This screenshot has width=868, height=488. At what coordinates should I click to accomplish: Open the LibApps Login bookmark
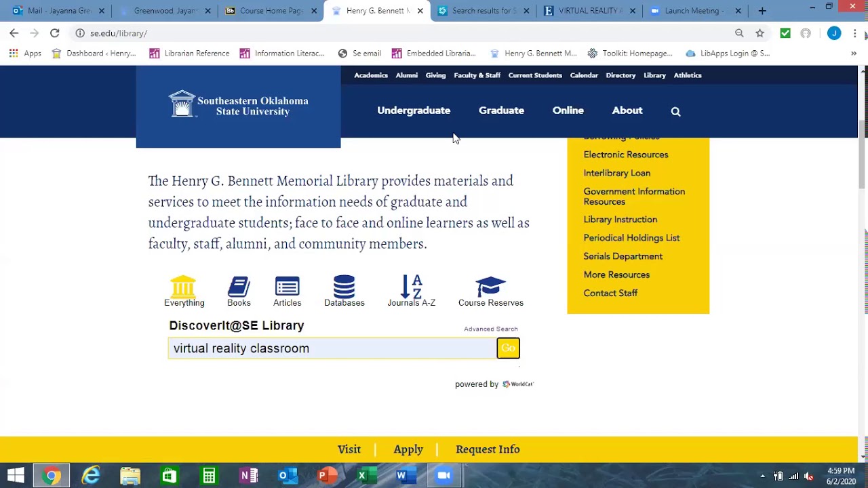(728, 53)
